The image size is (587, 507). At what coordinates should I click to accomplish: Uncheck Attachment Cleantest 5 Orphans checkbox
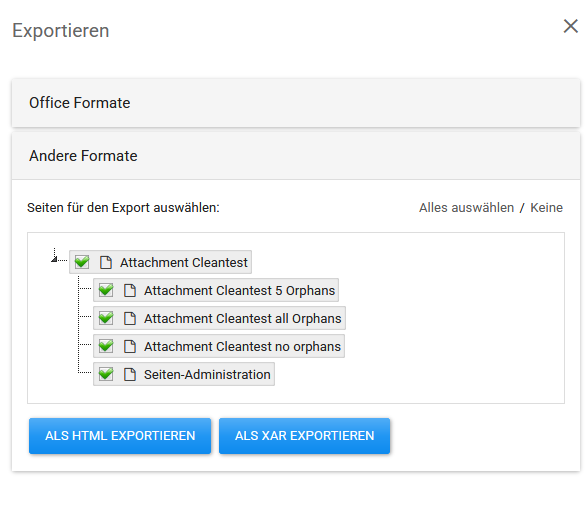(x=106, y=290)
